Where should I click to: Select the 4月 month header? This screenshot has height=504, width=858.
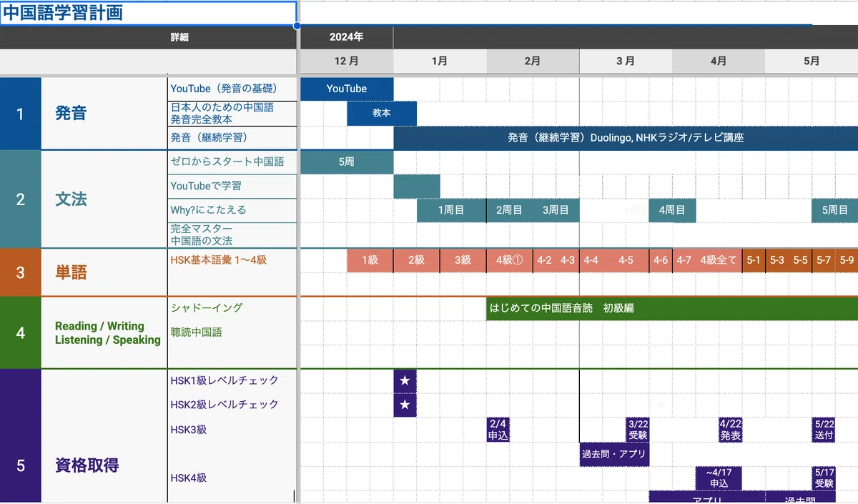tap(719, 61)
